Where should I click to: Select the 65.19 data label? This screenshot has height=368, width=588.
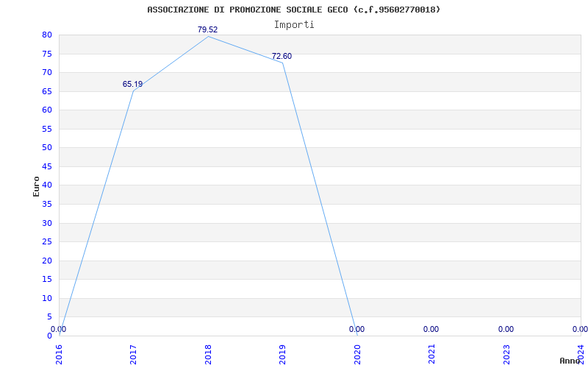pos(132,84)
